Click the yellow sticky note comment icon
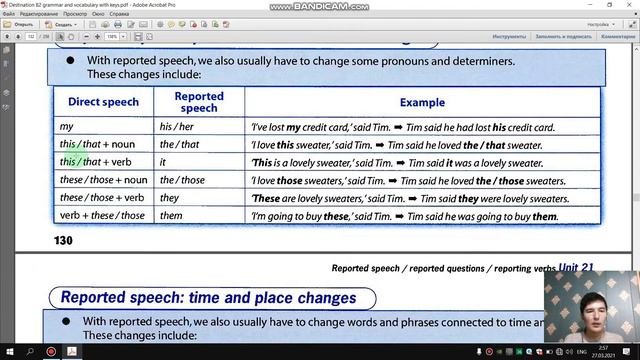The width and height of the screenshot is (640, 360). tap(171, 24)
